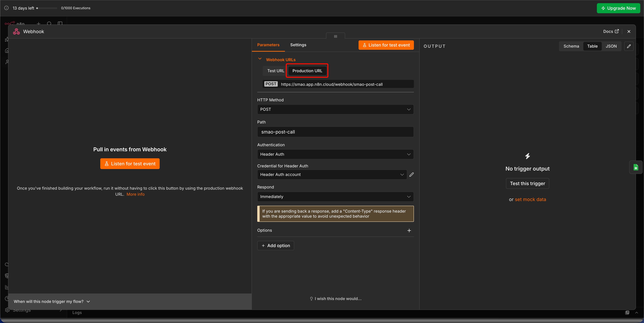Open the Credential for Header Auth dropdown

(332, 175)
